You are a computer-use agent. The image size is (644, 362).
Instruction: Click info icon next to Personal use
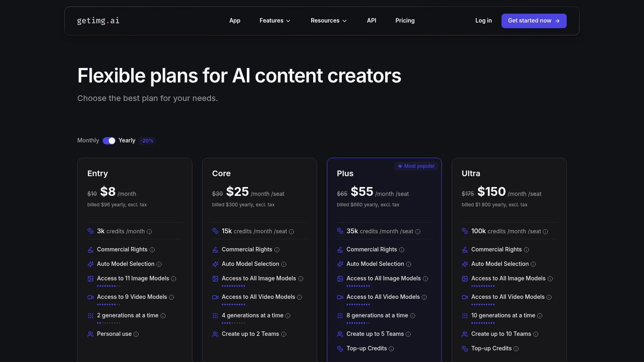[136, 334]
